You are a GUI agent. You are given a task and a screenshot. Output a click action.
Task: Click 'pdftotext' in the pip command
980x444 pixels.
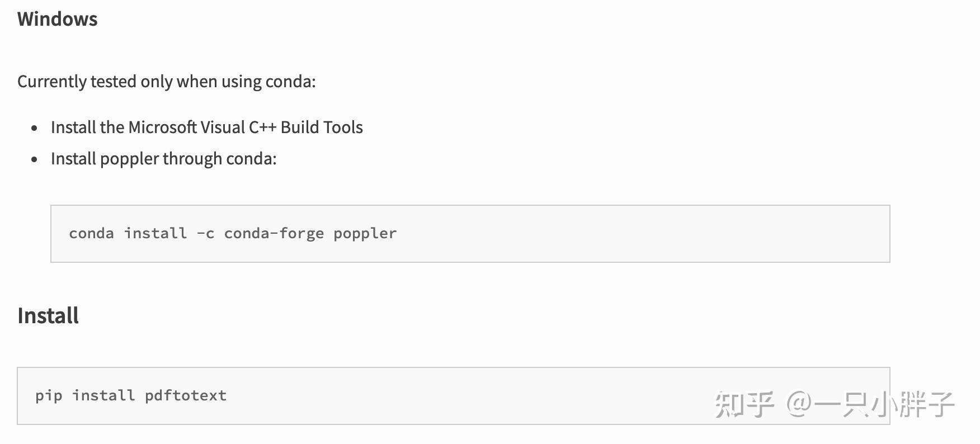click(x=186, y=396)
